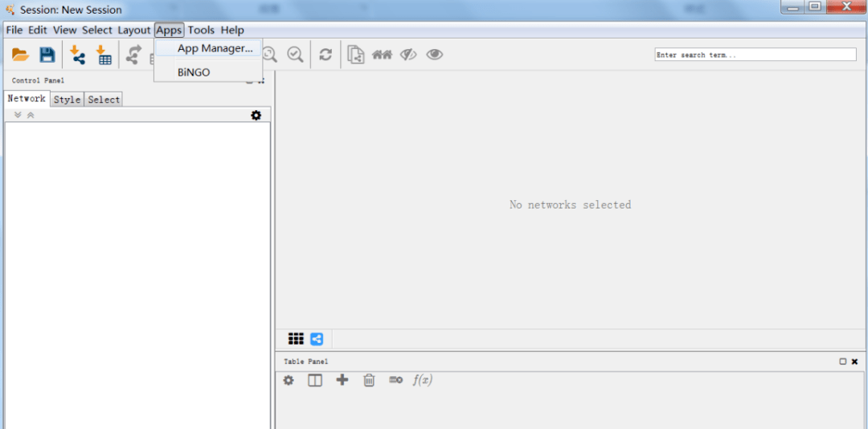Open Network panel gear options dropdown
This screenshot has width=868, height=429.
[x=256, y=115]
